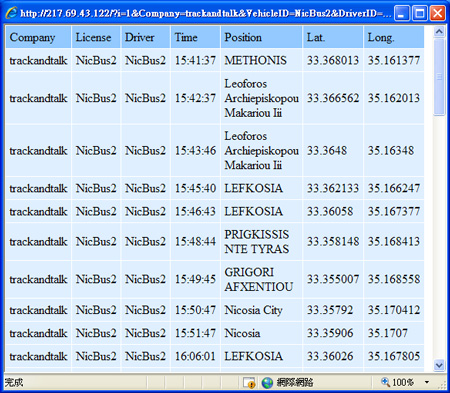This screenshot has height=393, width=450.
Task: Click latitude value 33.355007
Action: 333,279
